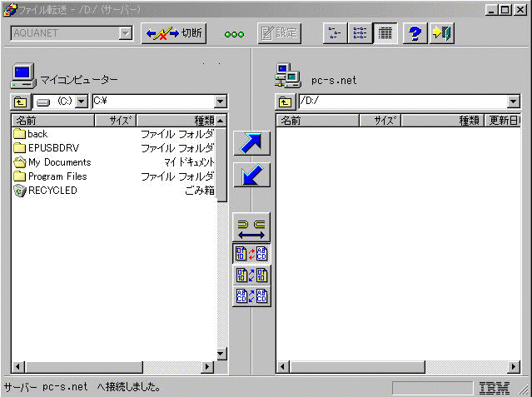Click the connection status message text
Image resolution: width=532 pixels, height=397 pixels.
[82, 387]
